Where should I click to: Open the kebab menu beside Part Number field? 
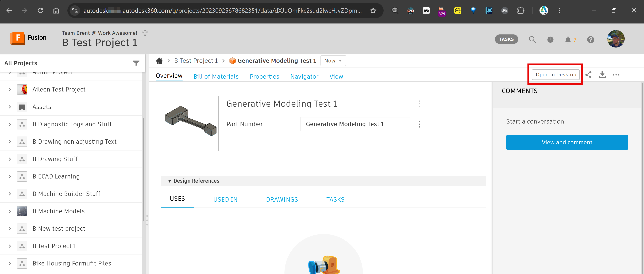point(419,124)
